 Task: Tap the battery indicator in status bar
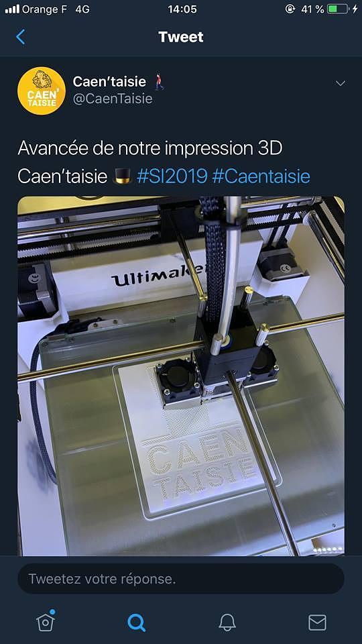[x=338, y=9]
